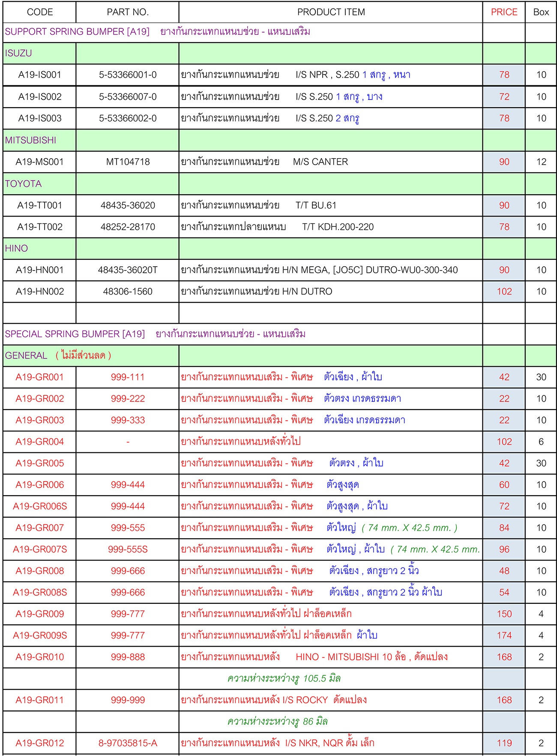
Task: Click code cell A19-GR002
Action: tap(40, 399)
